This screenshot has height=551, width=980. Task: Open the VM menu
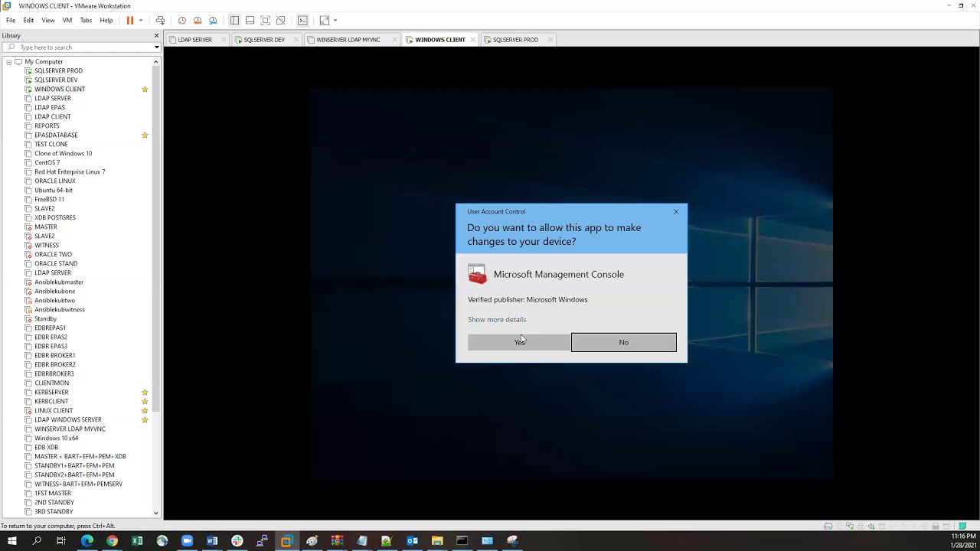[67, 20]
